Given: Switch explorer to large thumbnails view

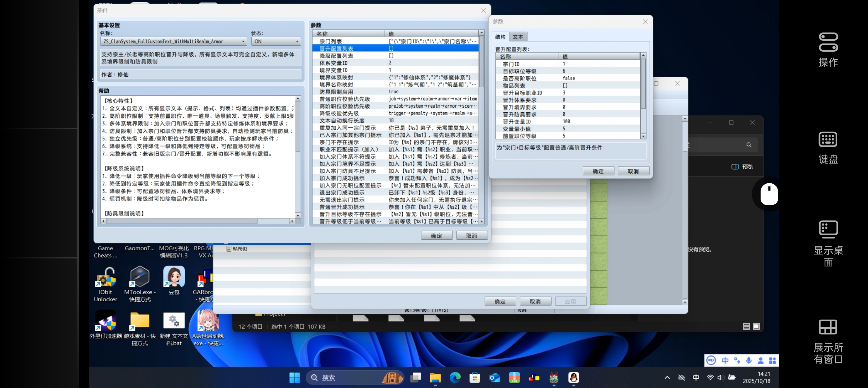Looking at the screenshot, I should pos(757,326).
